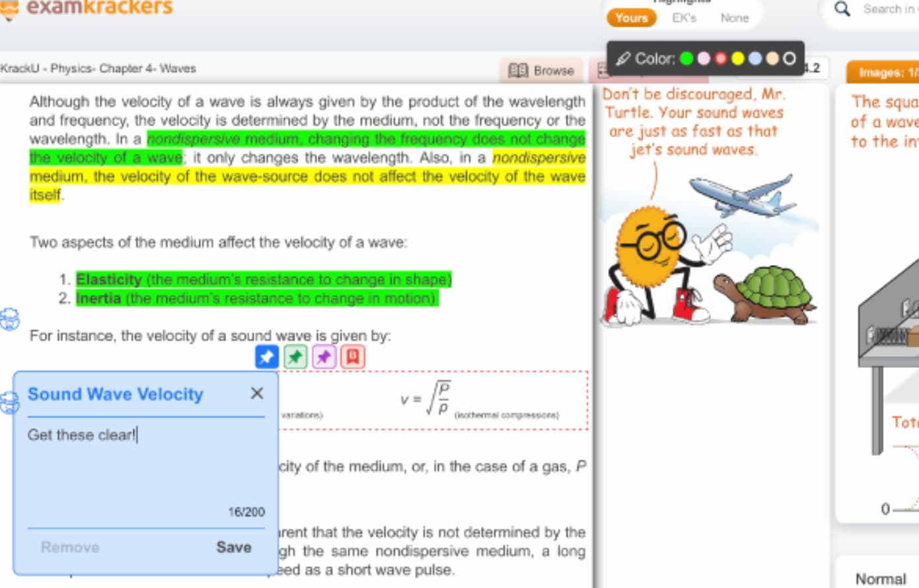Click the Sound Wave Velocity note title
Image resolution: width=919 pixels, height=588 pixels.
[x=115, y=394]
